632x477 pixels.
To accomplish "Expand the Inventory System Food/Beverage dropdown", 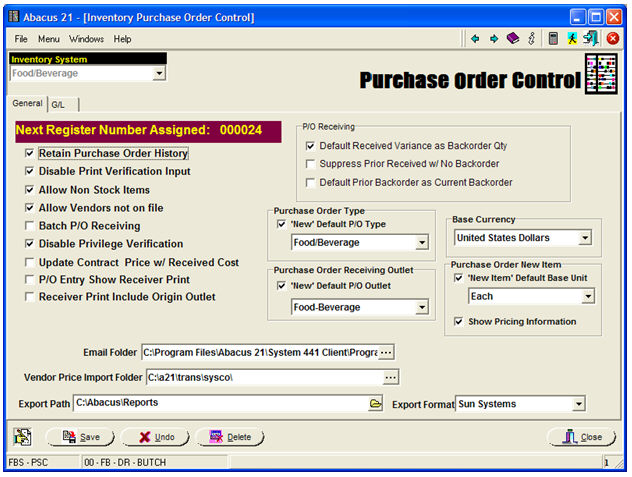I will coord(159,73).
